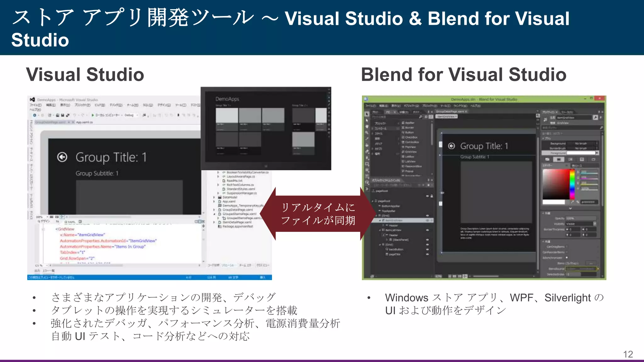Click the No brush type icon
This screenshot has width=644, height=362.
tap(547, 159)
